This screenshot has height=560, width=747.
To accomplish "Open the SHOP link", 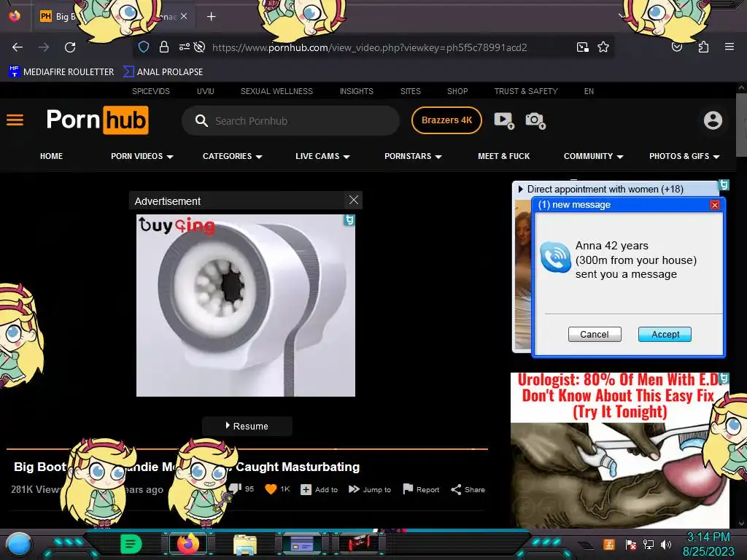I will 457,91.
